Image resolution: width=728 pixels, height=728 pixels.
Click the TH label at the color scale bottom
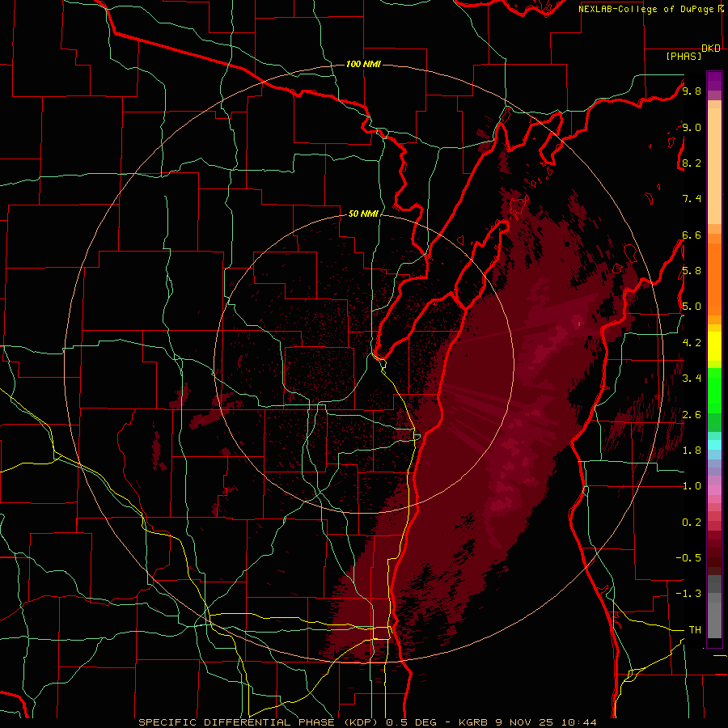(695, 629)
